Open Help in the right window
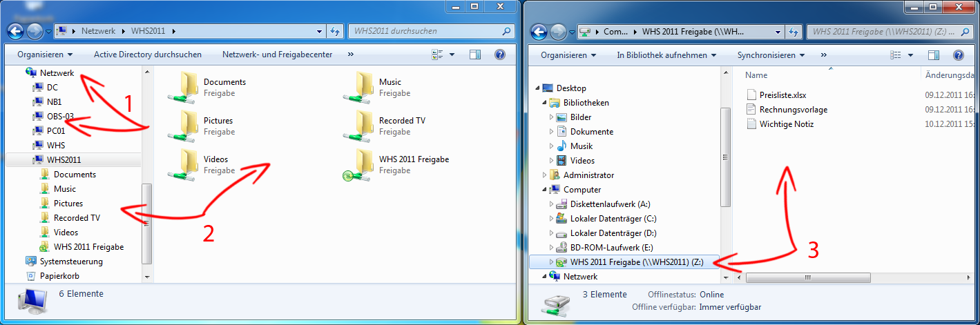 click(959, 55)
